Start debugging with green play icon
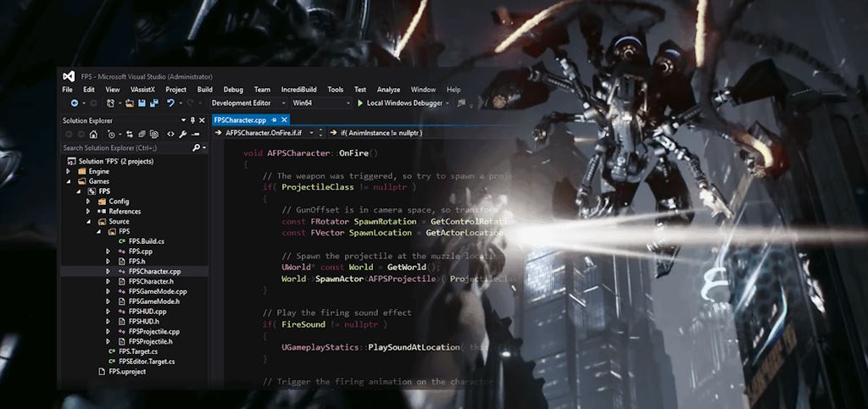The width and height of the screenshot is (868, 409). point(360,102)
